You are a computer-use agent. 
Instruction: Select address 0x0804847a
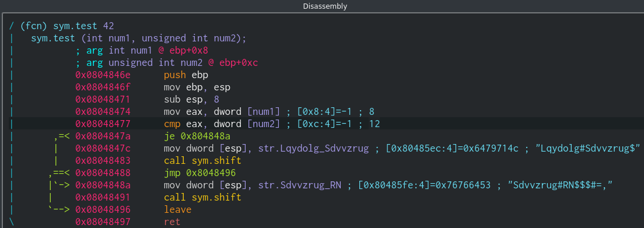(103, 136)
